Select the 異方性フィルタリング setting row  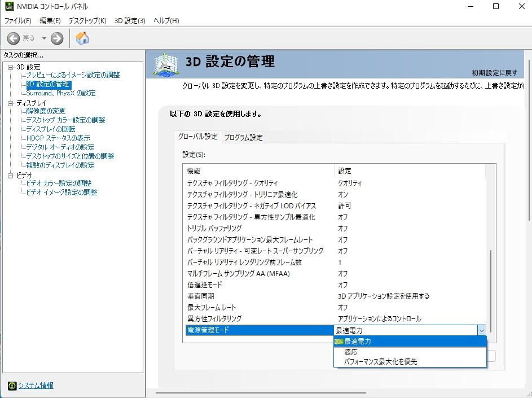(336, 318)
